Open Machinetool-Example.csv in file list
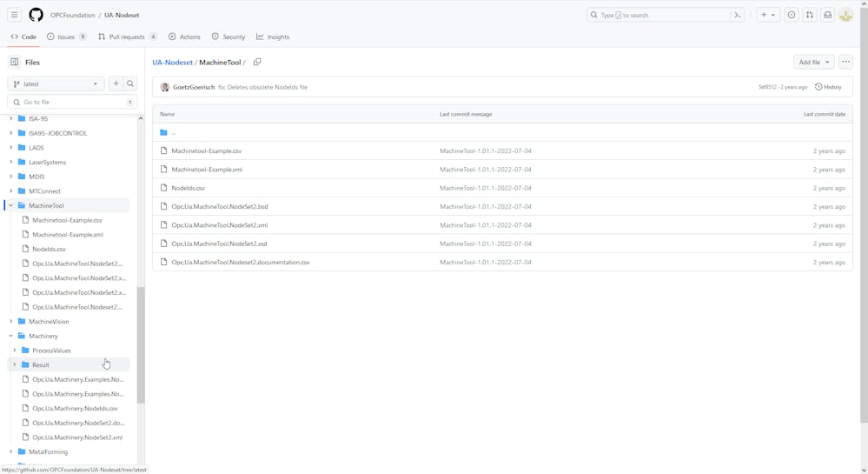This screenshot has width=868, height=474. click(x=207, y=150)
